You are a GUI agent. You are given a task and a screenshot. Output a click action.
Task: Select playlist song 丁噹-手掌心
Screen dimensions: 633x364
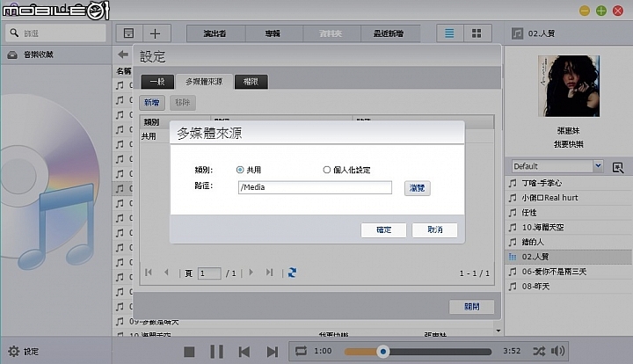click(569, 183)
